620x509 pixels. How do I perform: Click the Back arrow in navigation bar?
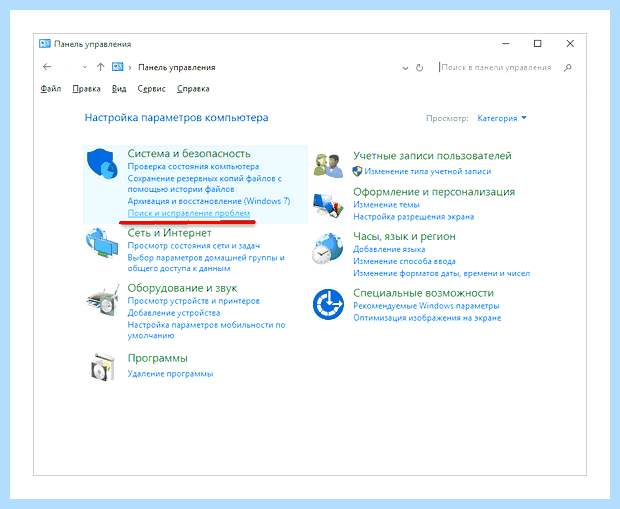[x=47, y=67]
